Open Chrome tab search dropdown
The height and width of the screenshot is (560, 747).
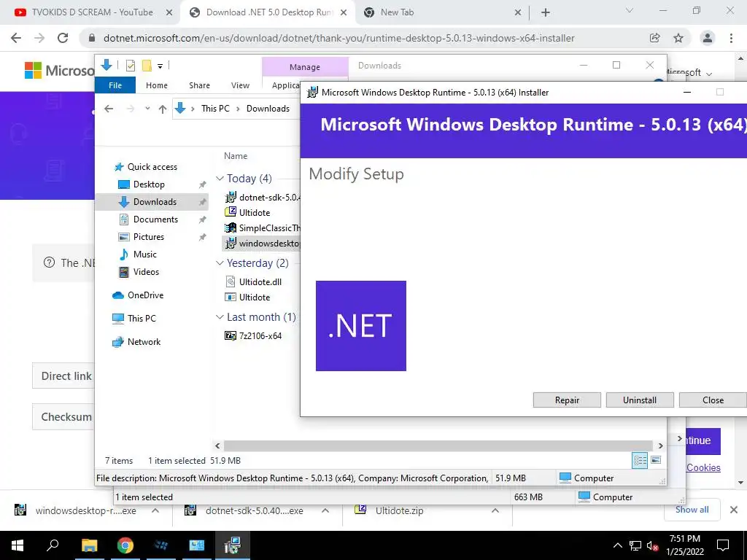click(x=630, y=10)
